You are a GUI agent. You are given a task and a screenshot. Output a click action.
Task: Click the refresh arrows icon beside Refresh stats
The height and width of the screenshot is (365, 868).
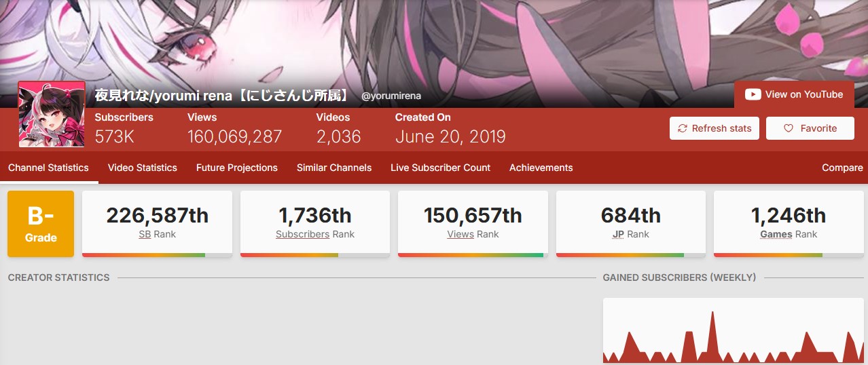coord(683,128)
